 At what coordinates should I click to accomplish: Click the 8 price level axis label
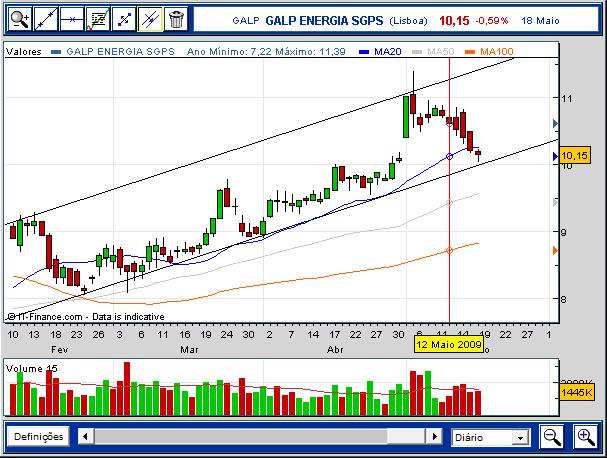click(564, 299)
